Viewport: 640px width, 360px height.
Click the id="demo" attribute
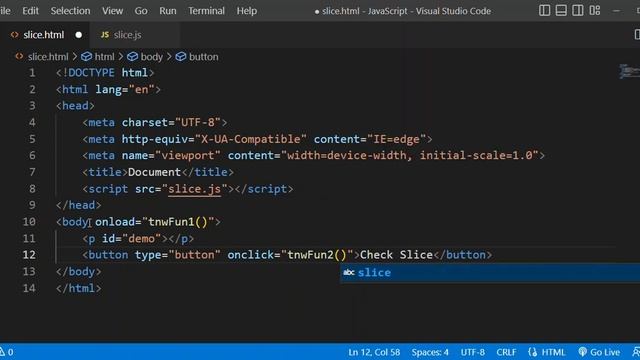coord(131,238)
